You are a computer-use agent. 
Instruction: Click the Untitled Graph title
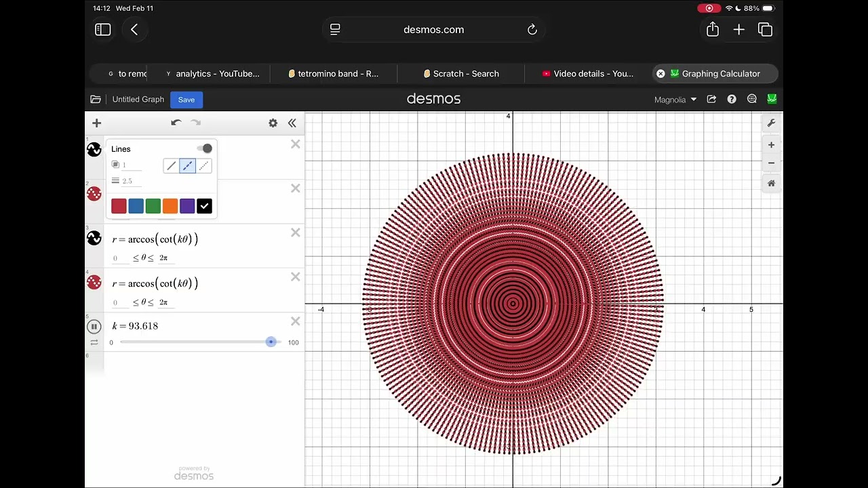pos(138,100)
